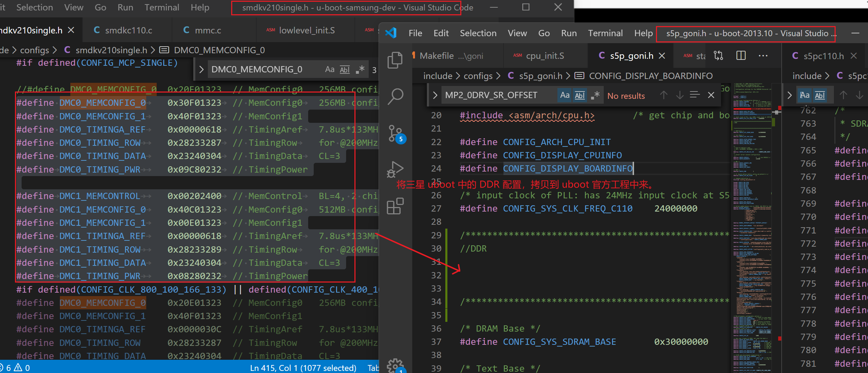Go to next match in s5p_goni.h find
The height and width of the screenshot is (373, 868).
coord(680,95)
